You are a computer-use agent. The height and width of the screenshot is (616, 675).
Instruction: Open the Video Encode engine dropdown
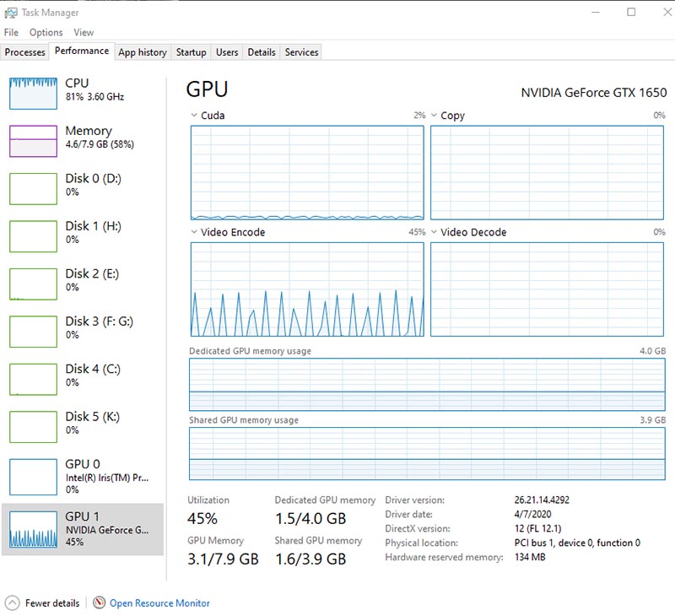(x=194, y=232)
